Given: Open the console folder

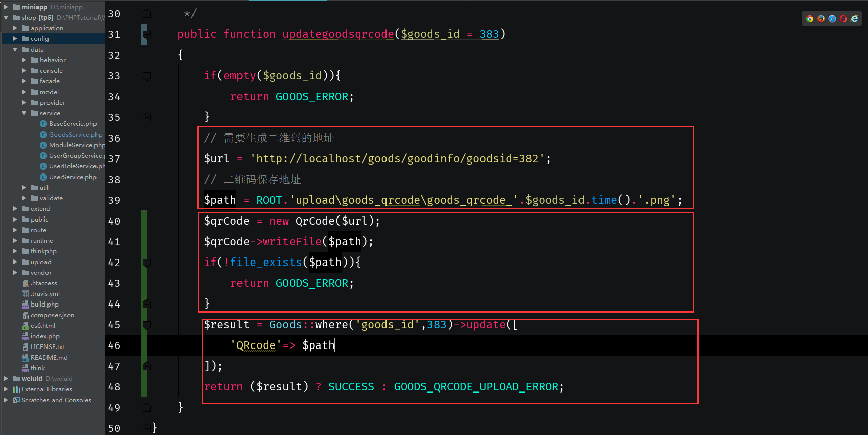Looking at the screenshot, I should point(51,71).
